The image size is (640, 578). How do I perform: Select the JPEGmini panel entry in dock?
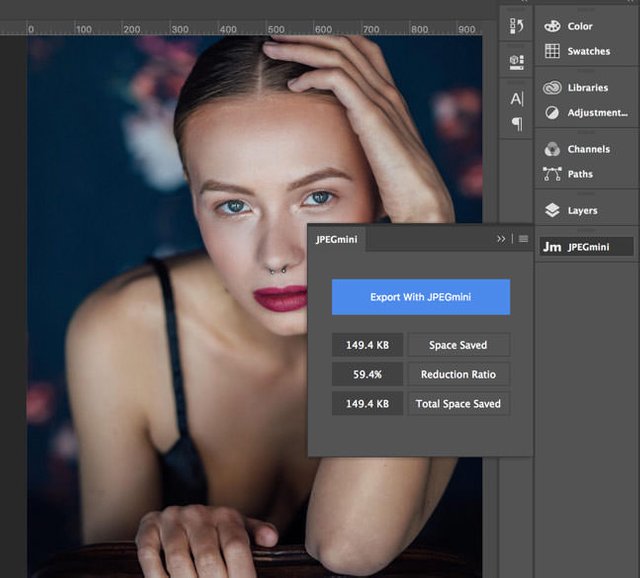(x=587, y=247)
